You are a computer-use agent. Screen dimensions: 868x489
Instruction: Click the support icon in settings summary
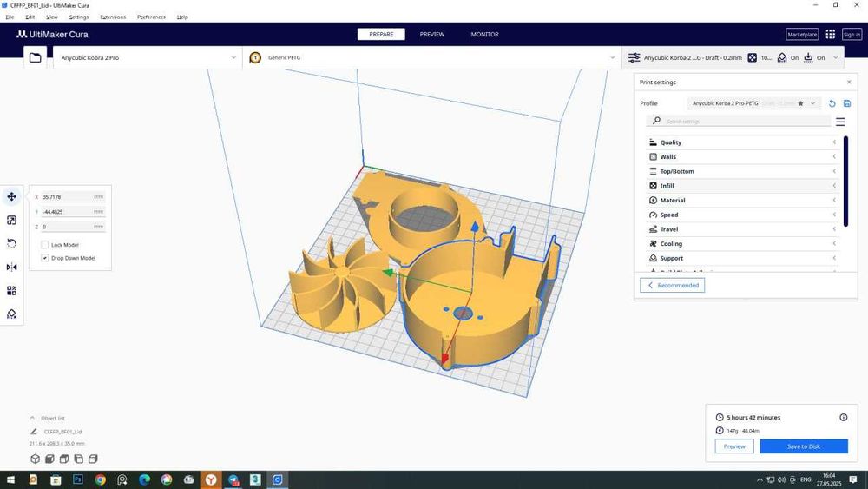(x=782, y=57)
